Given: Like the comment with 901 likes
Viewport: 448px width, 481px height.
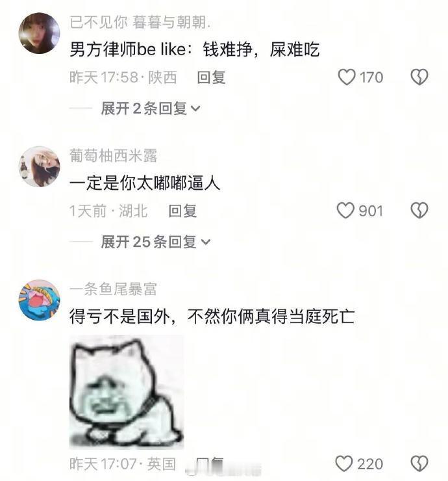Looking at the screenshot, I should click(x=345, y=211).
